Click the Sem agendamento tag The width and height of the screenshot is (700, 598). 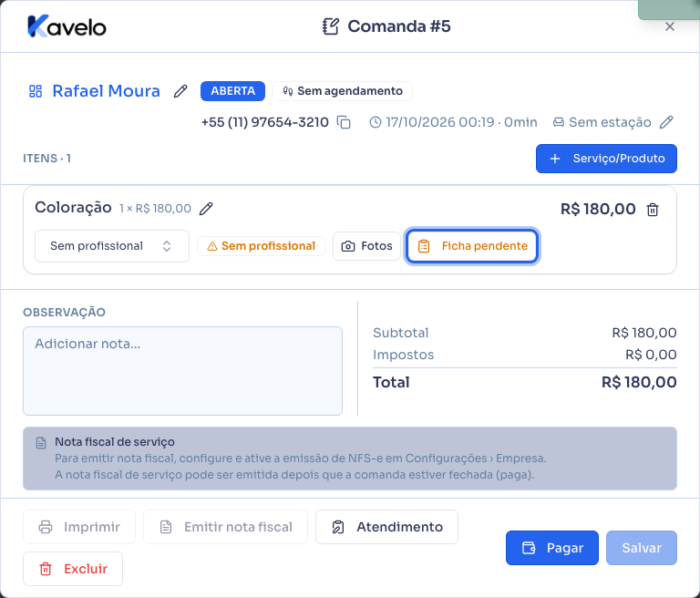pos(343,91)
